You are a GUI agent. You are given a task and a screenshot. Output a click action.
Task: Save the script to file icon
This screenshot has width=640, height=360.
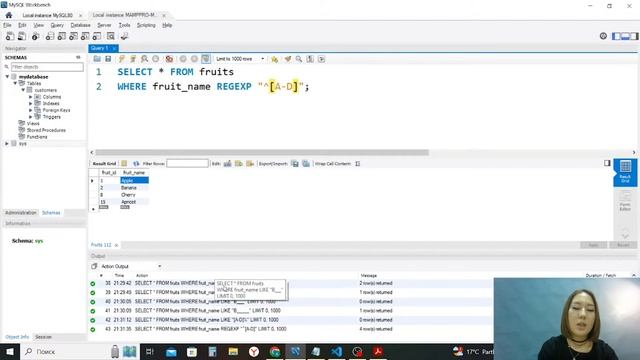[108, 59]
